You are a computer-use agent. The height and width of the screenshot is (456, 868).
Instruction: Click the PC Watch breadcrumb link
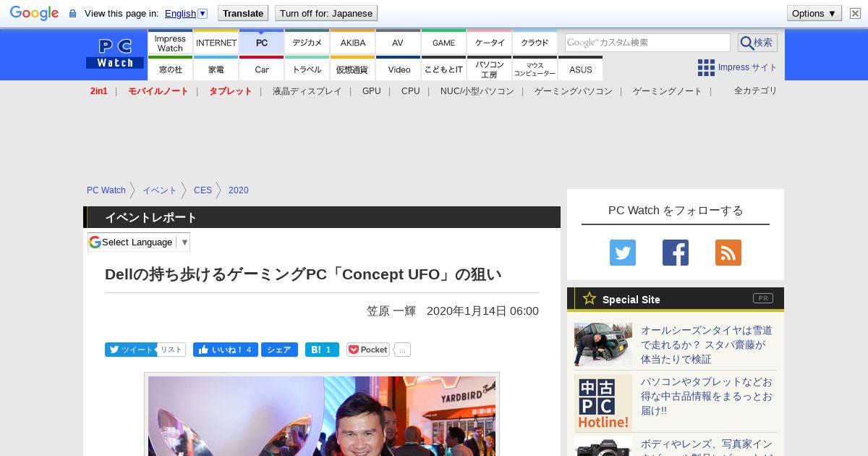[x=106, y=190]
